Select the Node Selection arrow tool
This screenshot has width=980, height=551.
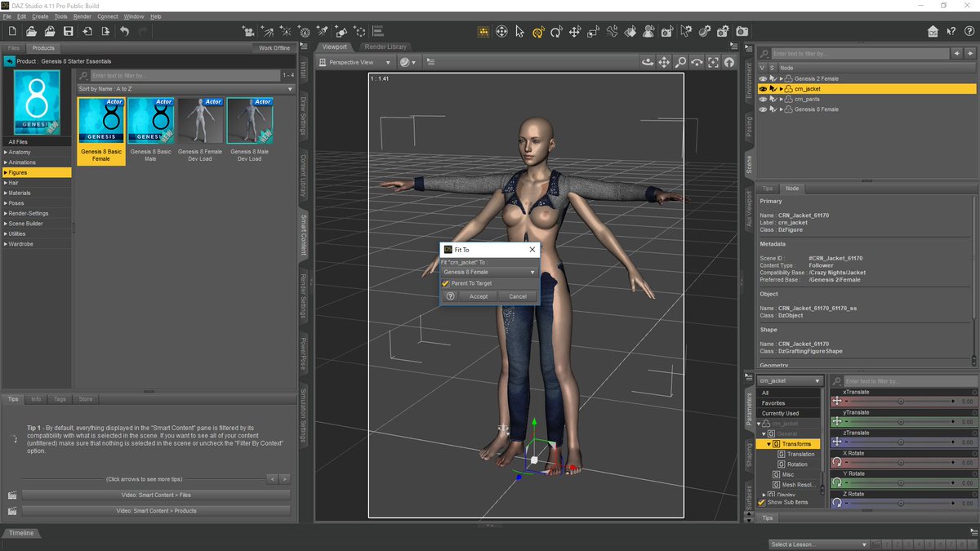click(x=519, y=32)
